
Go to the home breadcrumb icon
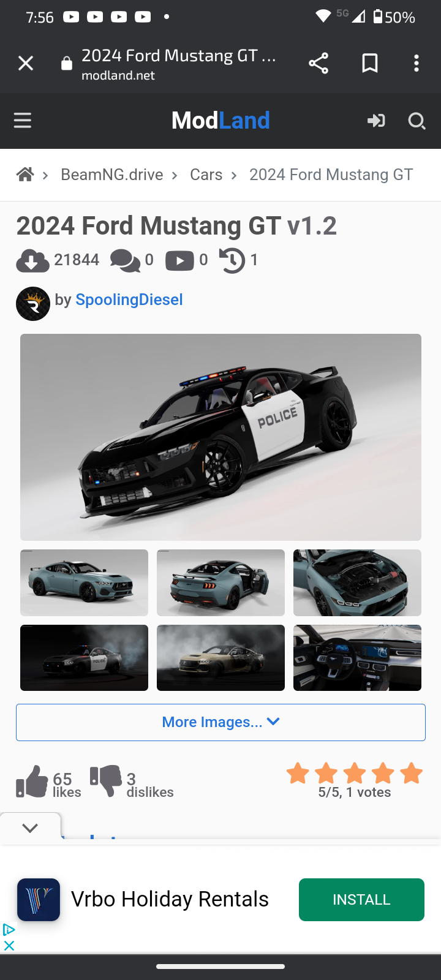(25, 175)
